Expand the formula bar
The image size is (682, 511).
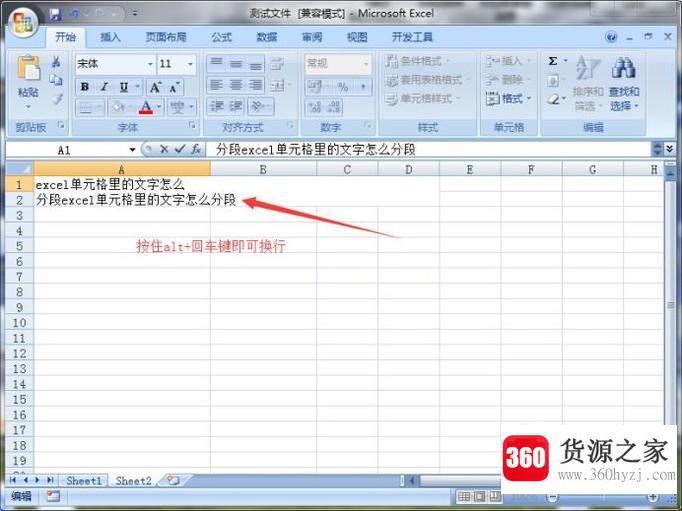[x=670, y=150]
